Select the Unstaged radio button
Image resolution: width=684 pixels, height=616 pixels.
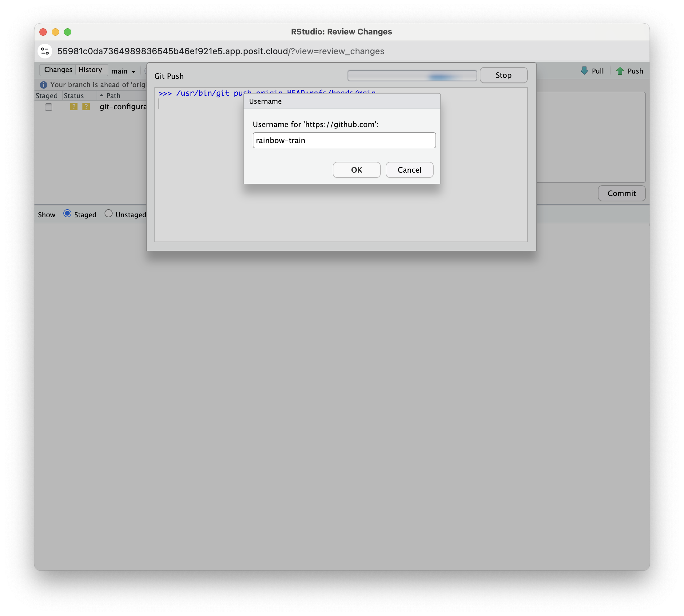pyautogui.click(x=109, y=214)
